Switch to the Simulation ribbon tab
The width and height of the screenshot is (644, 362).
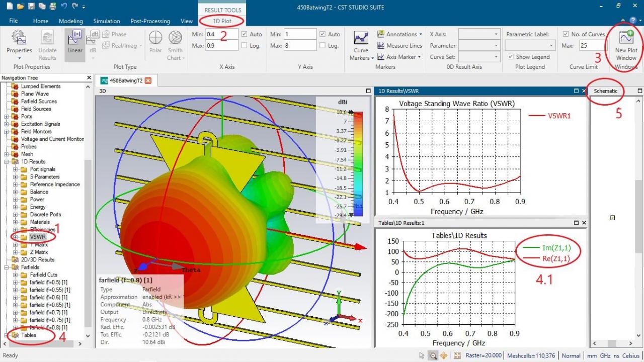[106, 21]
